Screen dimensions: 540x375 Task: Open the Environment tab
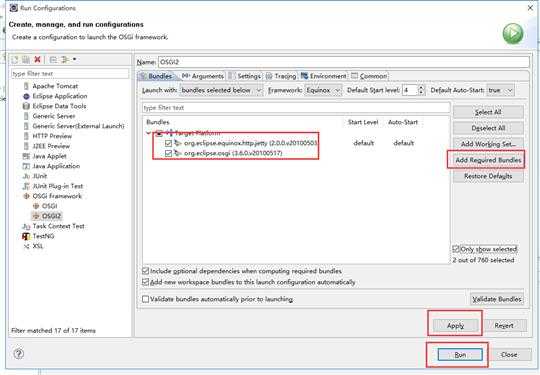pos(323,76)
